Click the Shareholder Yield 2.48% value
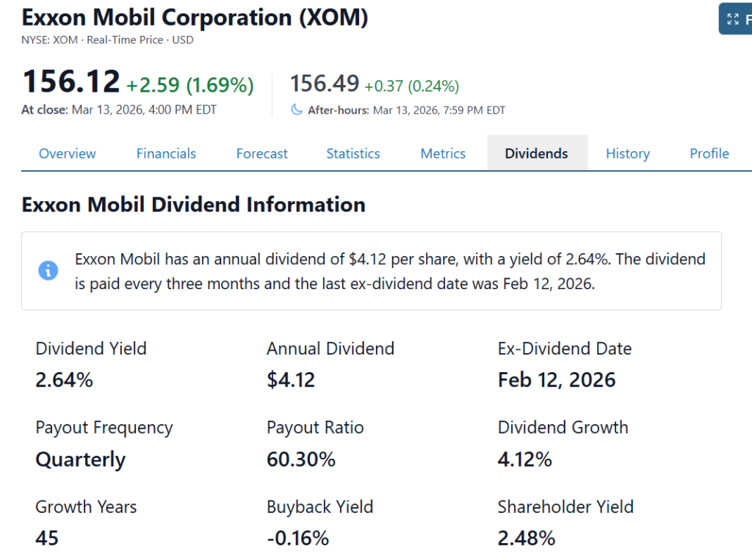The image size is (752, 560). [x=527, y=539]
